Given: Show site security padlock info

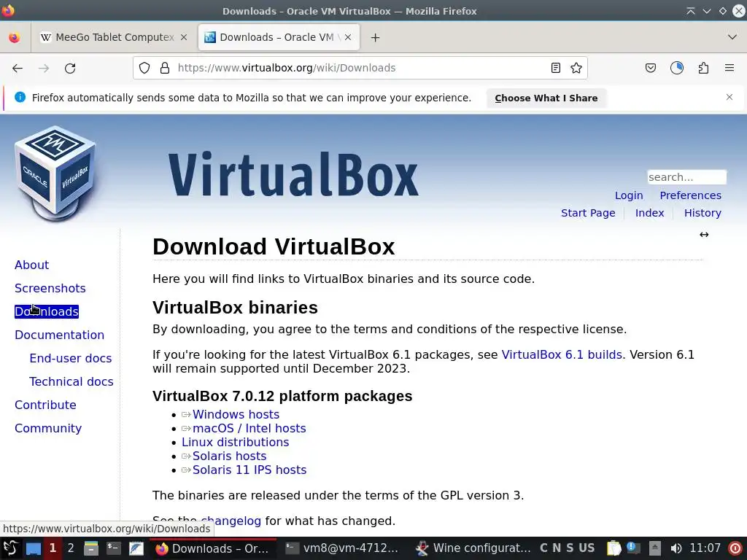Looking at the screenshot, I should point(165,68).
